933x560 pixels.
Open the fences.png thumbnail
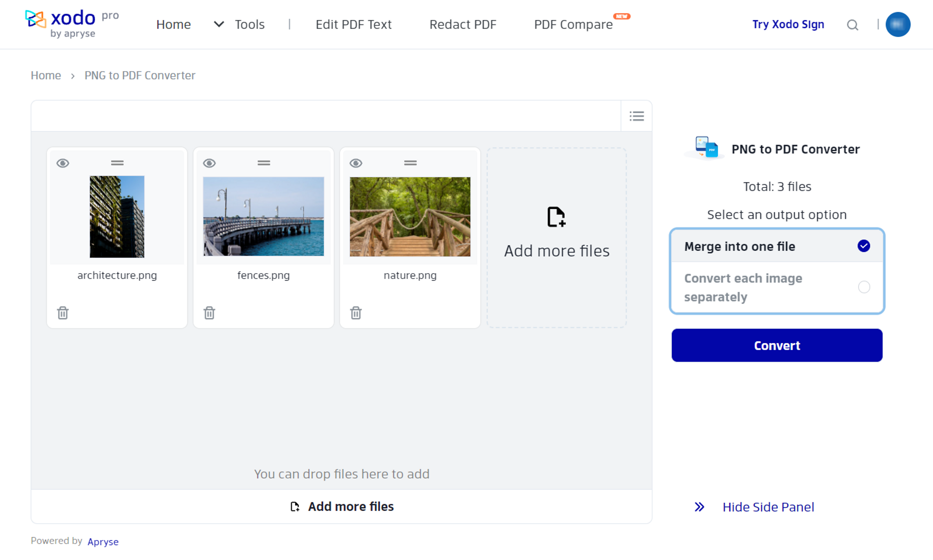tap(263, 217)
